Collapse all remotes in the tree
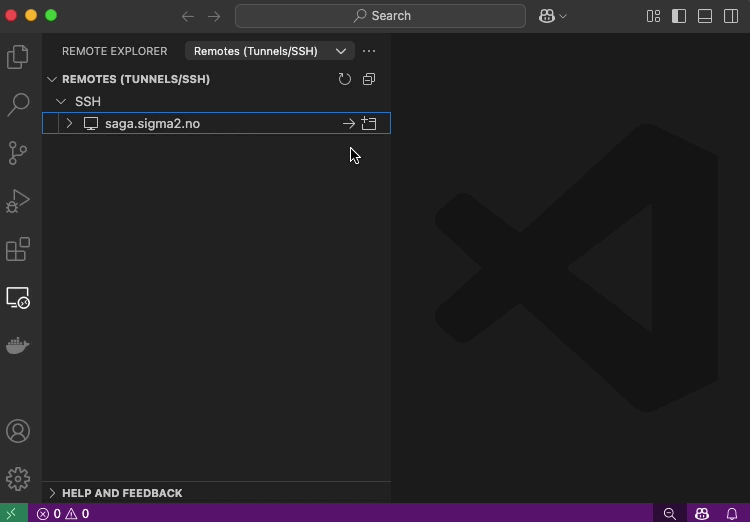Image resolution: width=750 pixels, height=522 pixels. pos(369,79)
